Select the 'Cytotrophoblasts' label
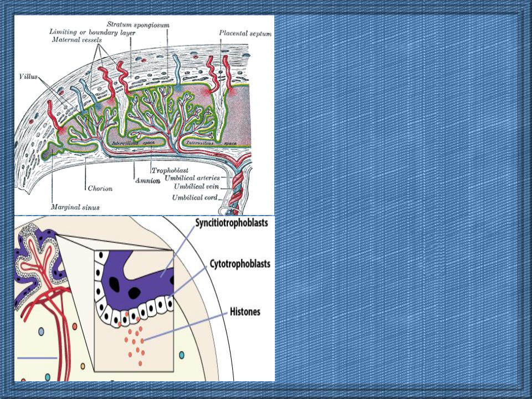Image resolution: width=532 pixels, height=399 pixels. pos(240,264)
